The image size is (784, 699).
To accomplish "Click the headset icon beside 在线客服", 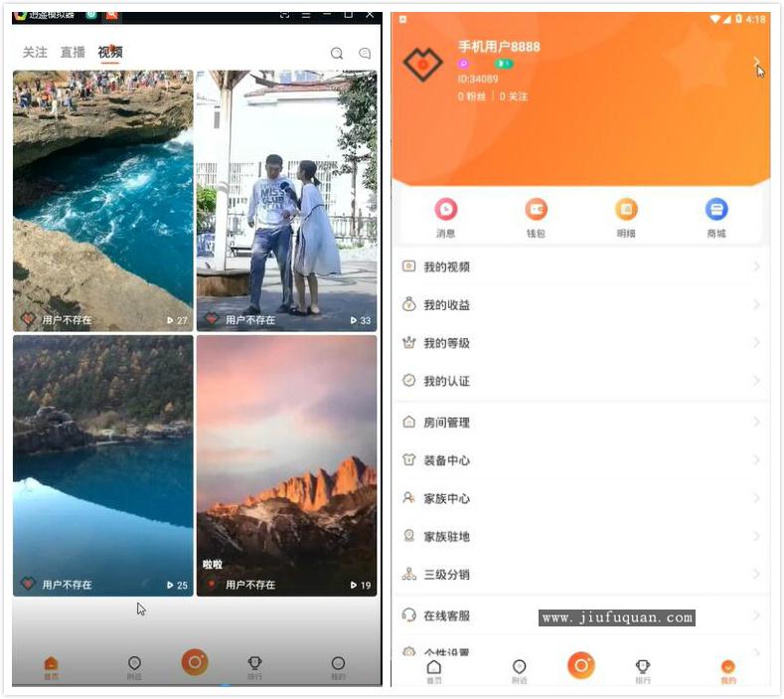I will coord(408,614).
